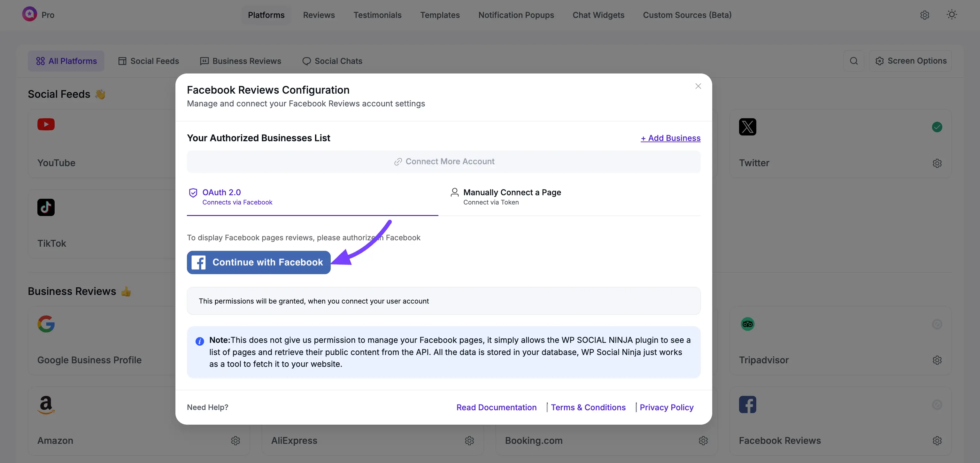Viewport: 980px width, 463px height.
Task: Click the Tripadvisor settings gear
Action: (x=937, y=360)
